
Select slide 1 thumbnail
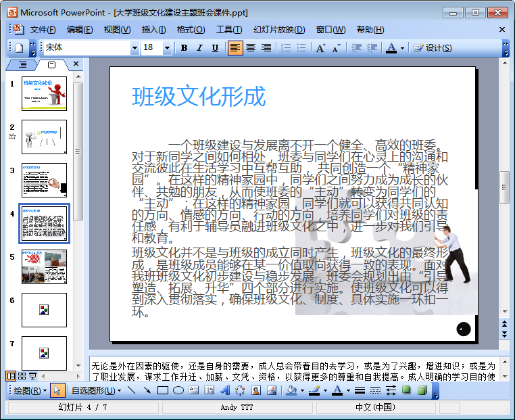click(x=44, y=93)
